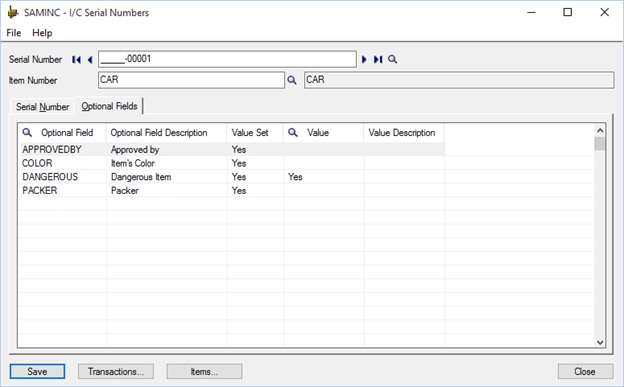Image resolution: width=624 pixels, height=387 pixels.
Task: Click the read-only item description field CAR
Action: 459,80
